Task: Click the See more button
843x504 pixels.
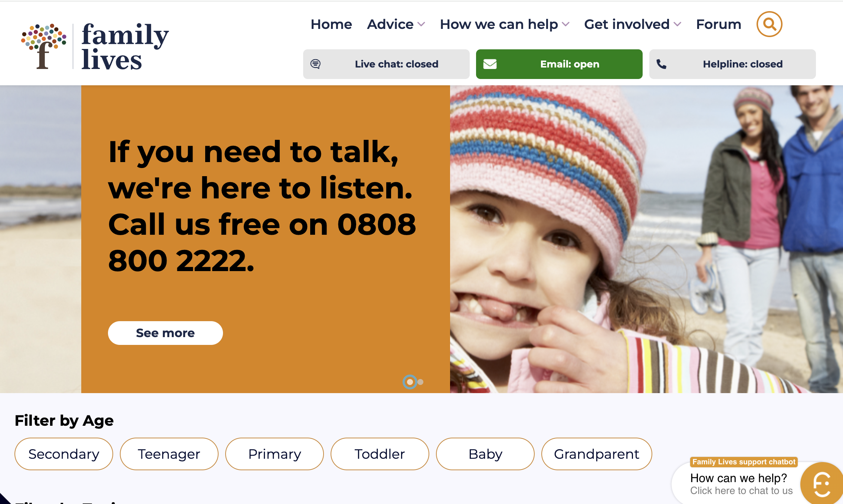Action: pos(165,333)
